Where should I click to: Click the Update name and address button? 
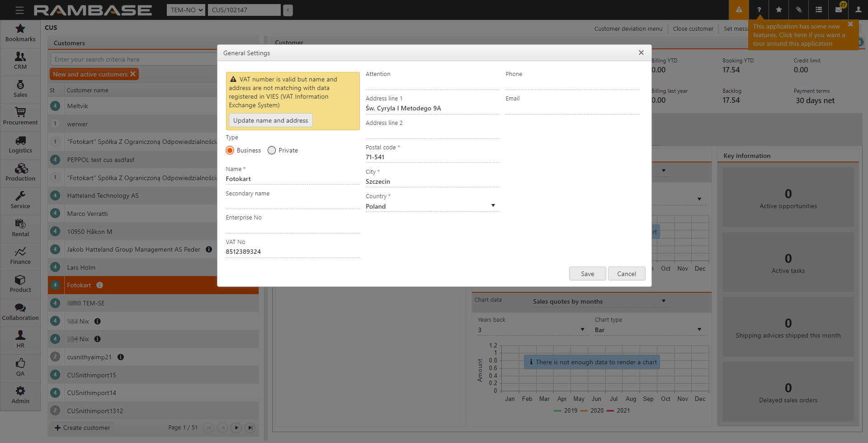tap(270, 120)
